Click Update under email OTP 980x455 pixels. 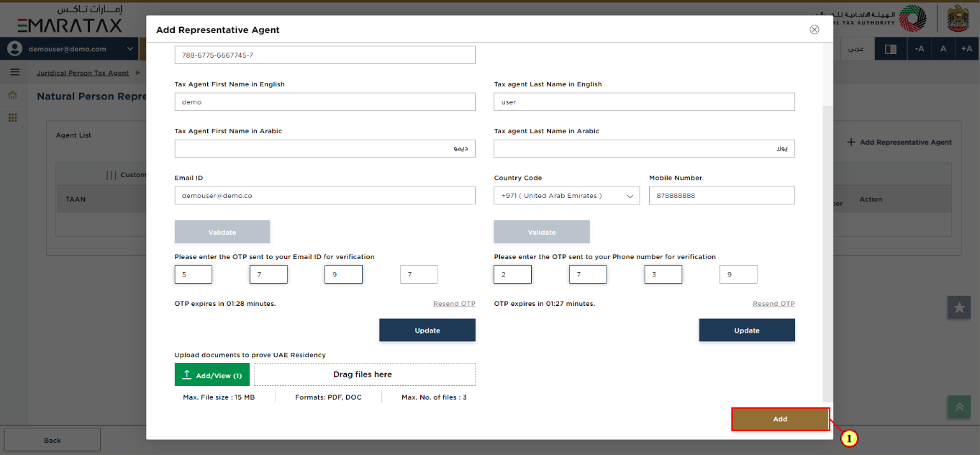(x=427, y=330)
